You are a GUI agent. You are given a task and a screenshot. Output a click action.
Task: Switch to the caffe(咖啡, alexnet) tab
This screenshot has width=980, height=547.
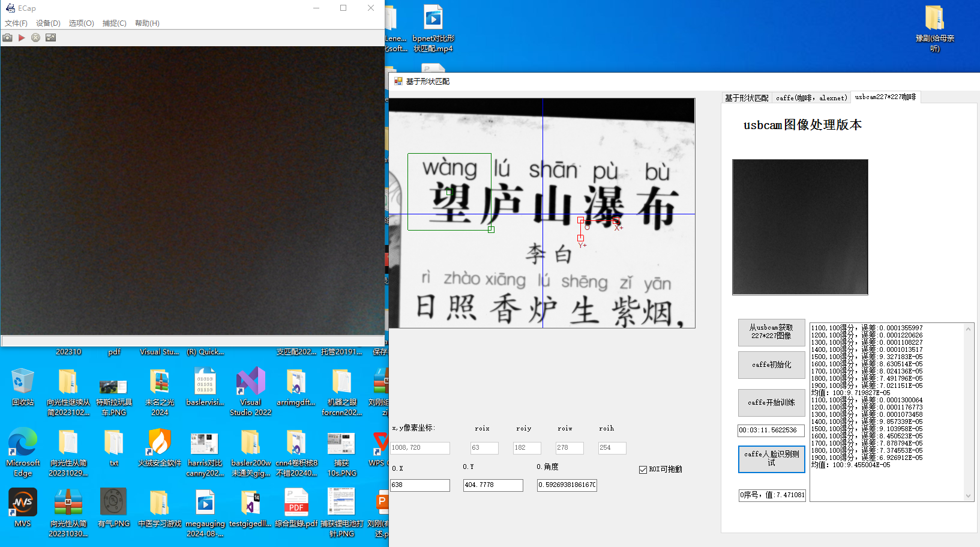[x=811, y=98]
